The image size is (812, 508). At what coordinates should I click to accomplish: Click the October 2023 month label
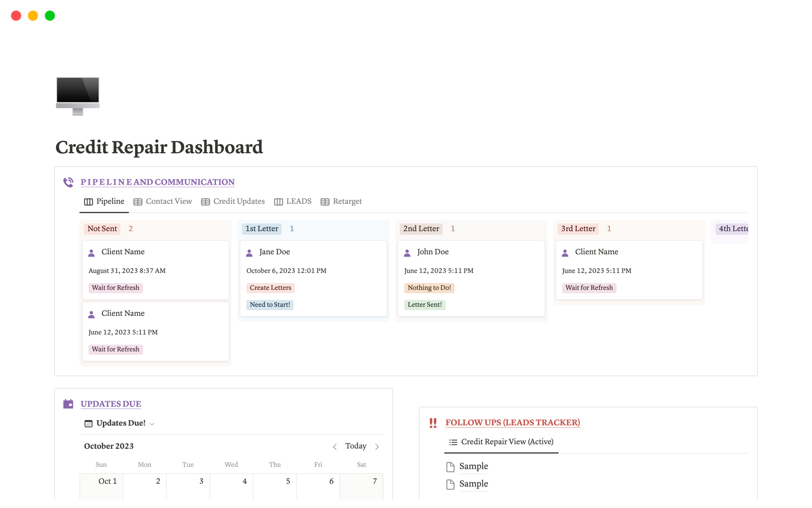109,446
